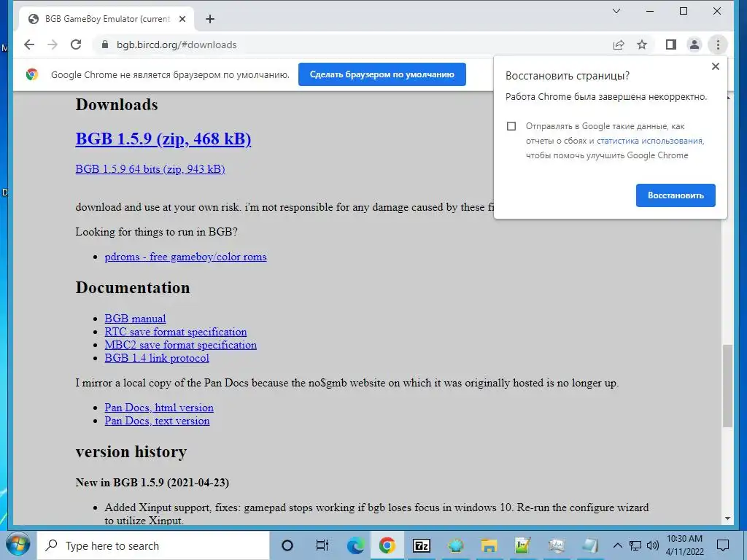
Task: Open File Explorer from the taskbar
Action: (489, 545)
